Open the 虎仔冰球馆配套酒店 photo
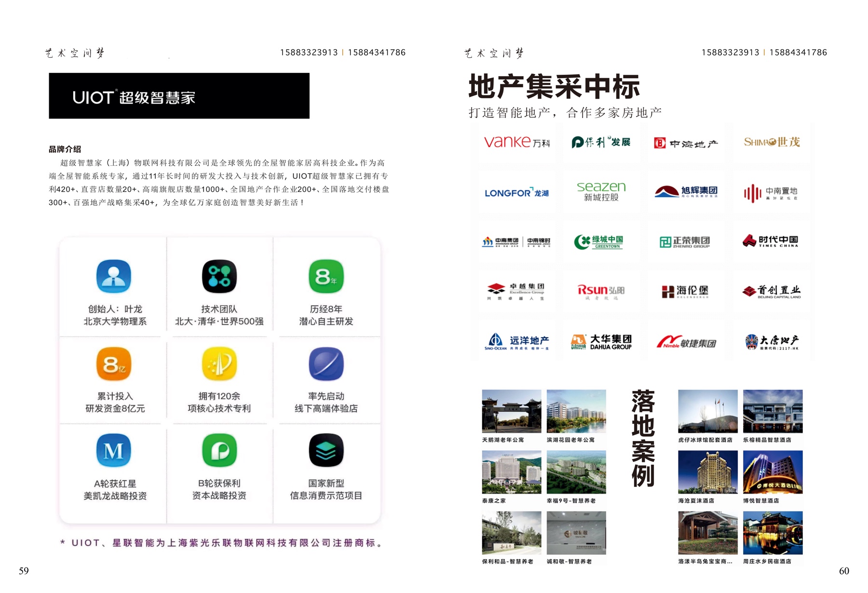Viewport: 868px width, 593px height. pos(707,411)
